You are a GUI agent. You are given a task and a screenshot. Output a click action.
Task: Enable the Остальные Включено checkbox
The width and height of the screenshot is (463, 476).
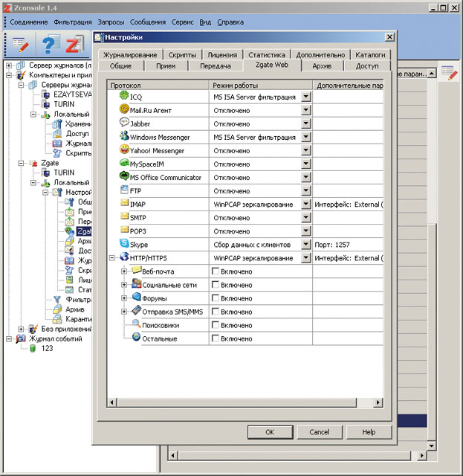[215, 338]
